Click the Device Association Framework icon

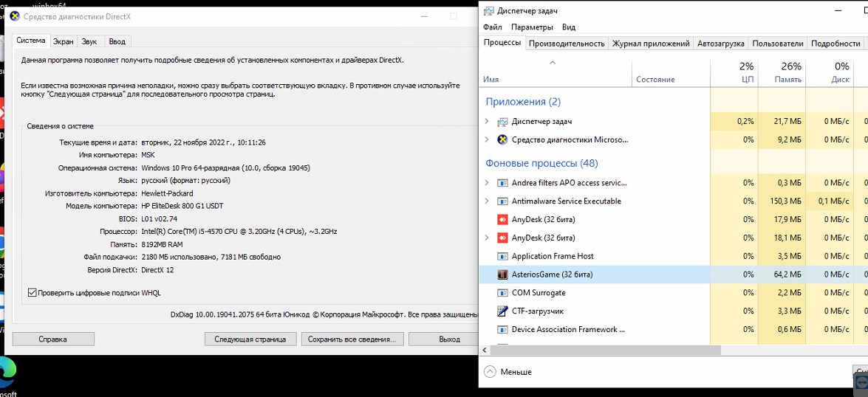(x=502, y=330)
